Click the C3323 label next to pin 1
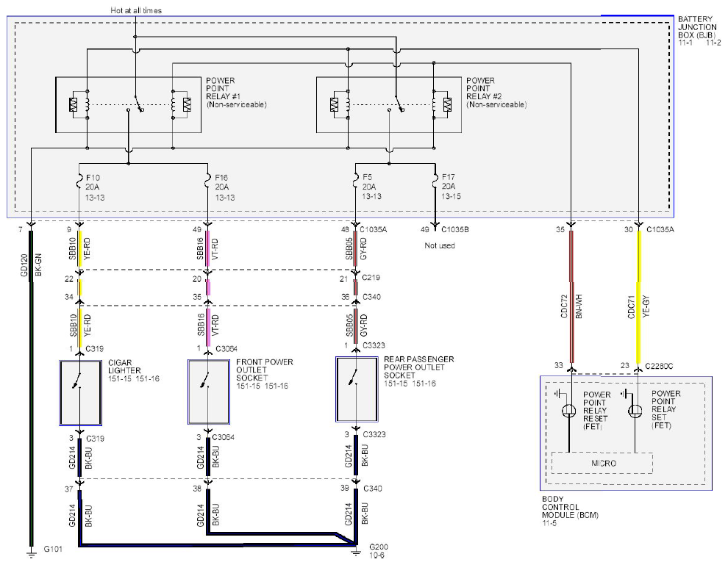The image size is (728, 565). pyautogui.click(x=374, y=345)
